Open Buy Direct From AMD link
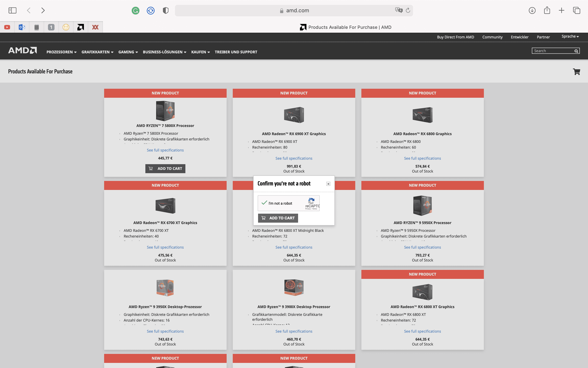Screen dimensions: 588x368 [x=455, y=37]
